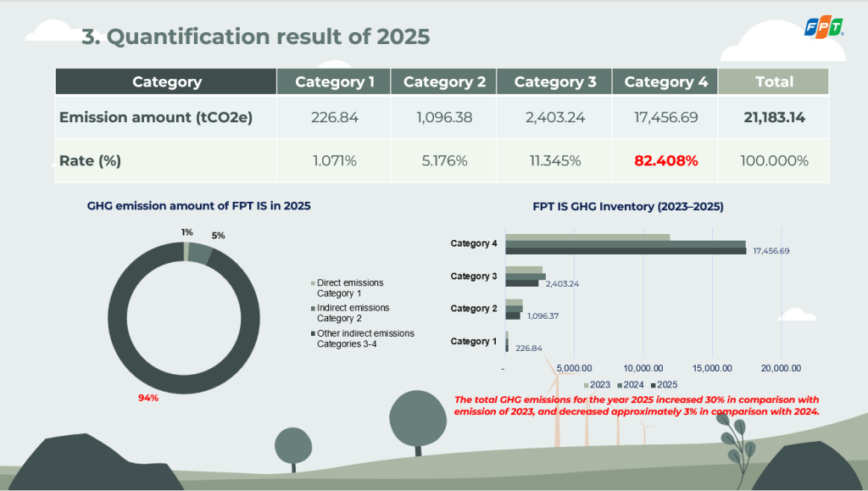Click the 'Category 4' bar chart axis label
Image resolution: width=868 pixels, height=491 pixels.
474,243
